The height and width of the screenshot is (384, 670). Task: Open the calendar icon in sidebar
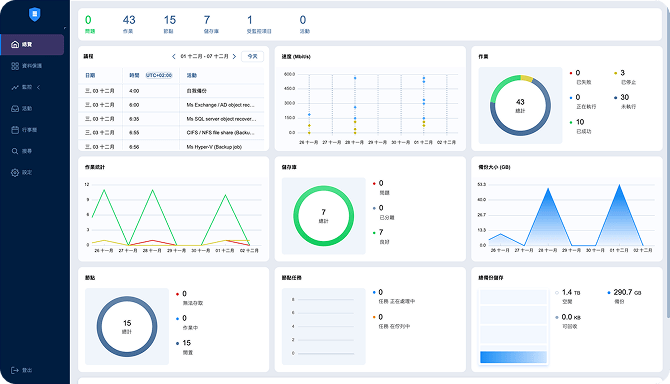pyautogui.click(x=15, y=130)
